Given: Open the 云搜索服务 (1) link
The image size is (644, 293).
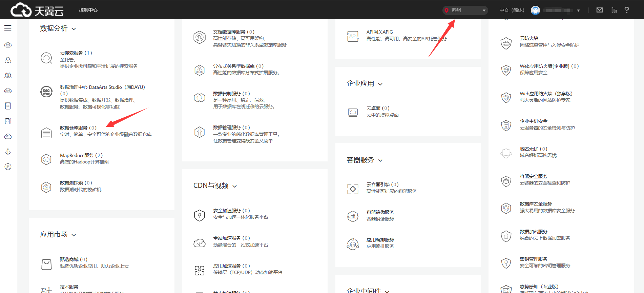Looking at the screenshot, I should pos(76,53).
